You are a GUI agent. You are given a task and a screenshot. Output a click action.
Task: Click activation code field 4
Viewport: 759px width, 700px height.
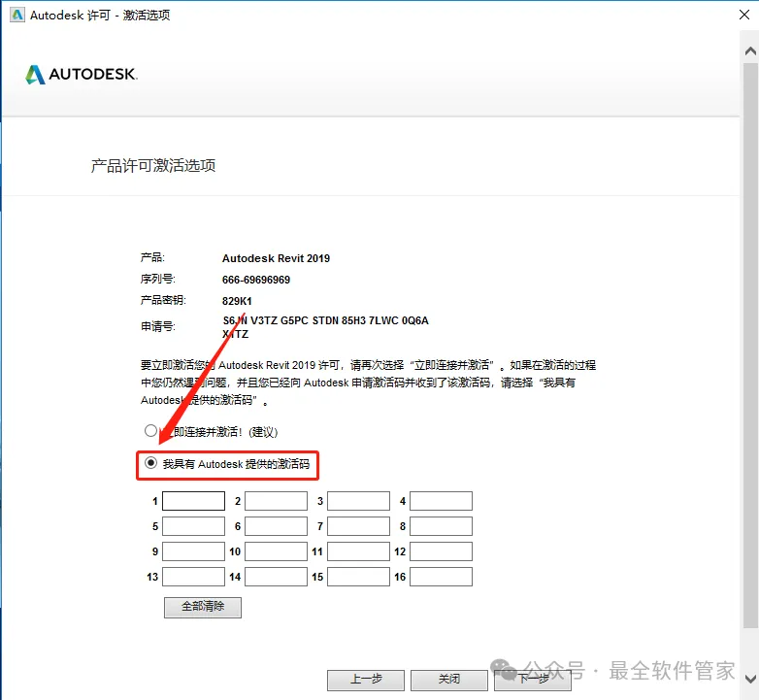pyautogui.click(x=441, y=501)
